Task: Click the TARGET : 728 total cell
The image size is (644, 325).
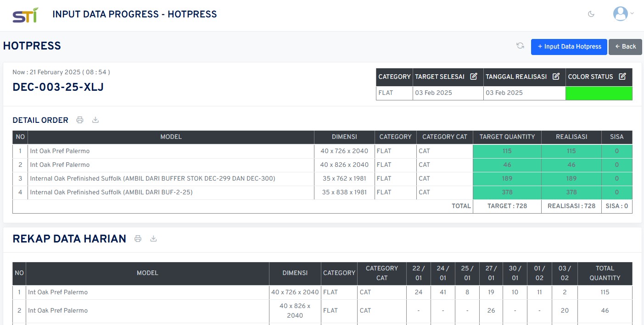Action: coord(507,206)
